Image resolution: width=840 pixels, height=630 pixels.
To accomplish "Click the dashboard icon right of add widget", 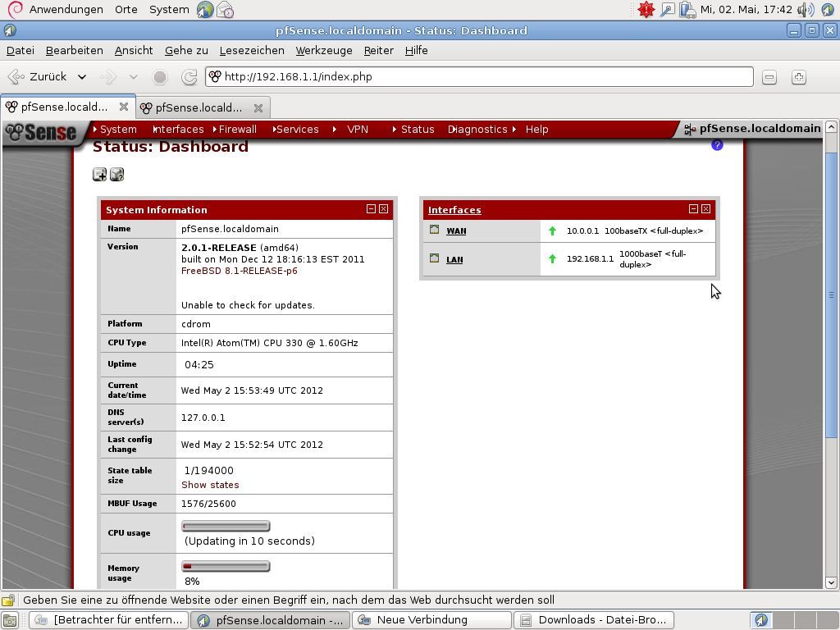I will 116,174.
